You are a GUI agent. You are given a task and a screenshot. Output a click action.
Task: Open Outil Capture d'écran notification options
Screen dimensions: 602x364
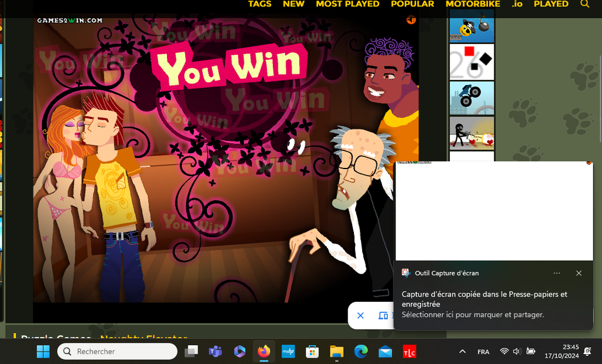557,273
